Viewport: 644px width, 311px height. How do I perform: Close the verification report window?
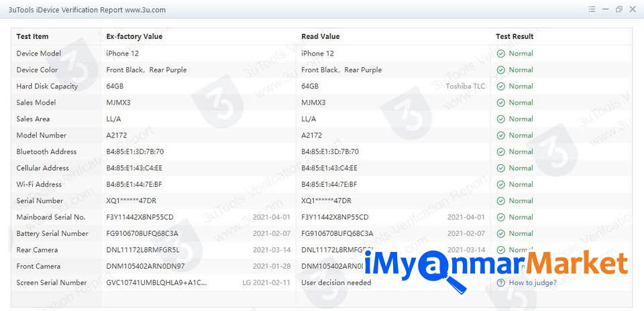[x=633, y=9]
